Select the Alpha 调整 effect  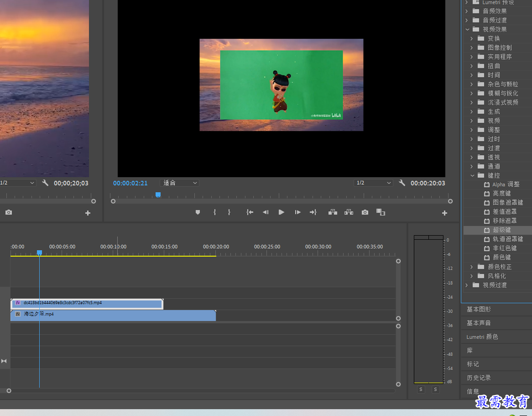click(x=506, y=184)
